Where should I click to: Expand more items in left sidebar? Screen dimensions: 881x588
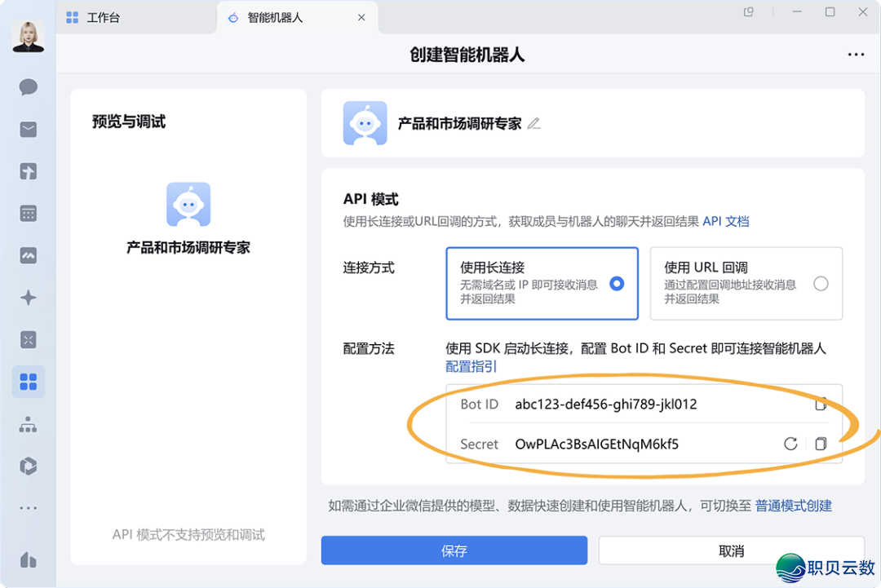click(29, 508)
